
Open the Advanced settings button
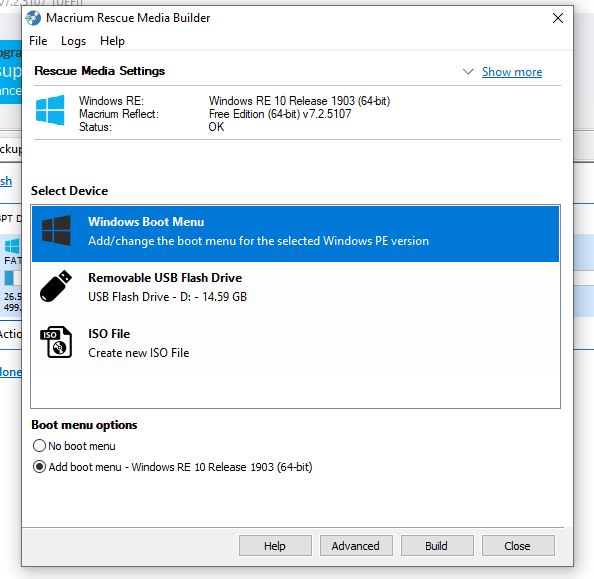(x=356, y=546)
